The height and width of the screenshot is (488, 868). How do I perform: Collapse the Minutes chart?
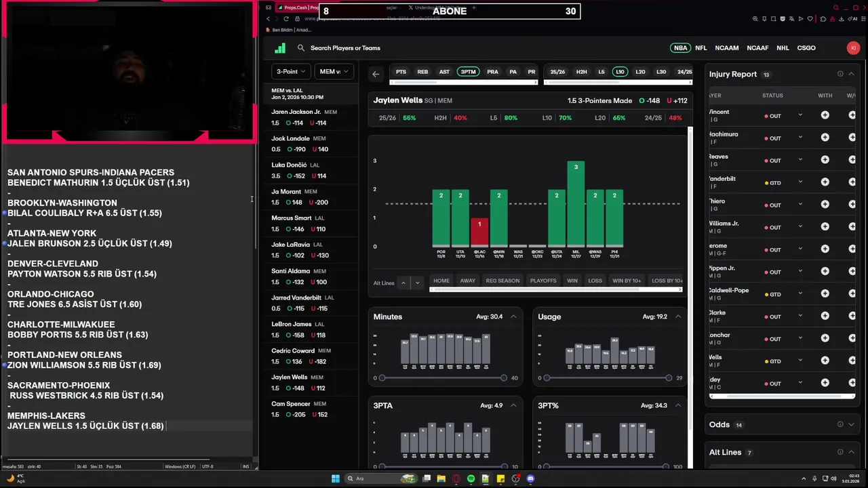(x=513, y=317)
